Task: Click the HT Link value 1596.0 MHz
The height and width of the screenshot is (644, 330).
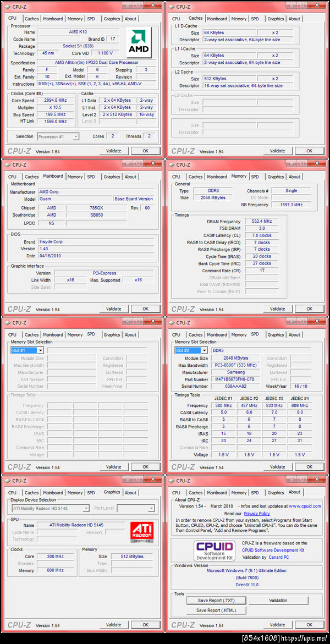Action: pos(56,122)
